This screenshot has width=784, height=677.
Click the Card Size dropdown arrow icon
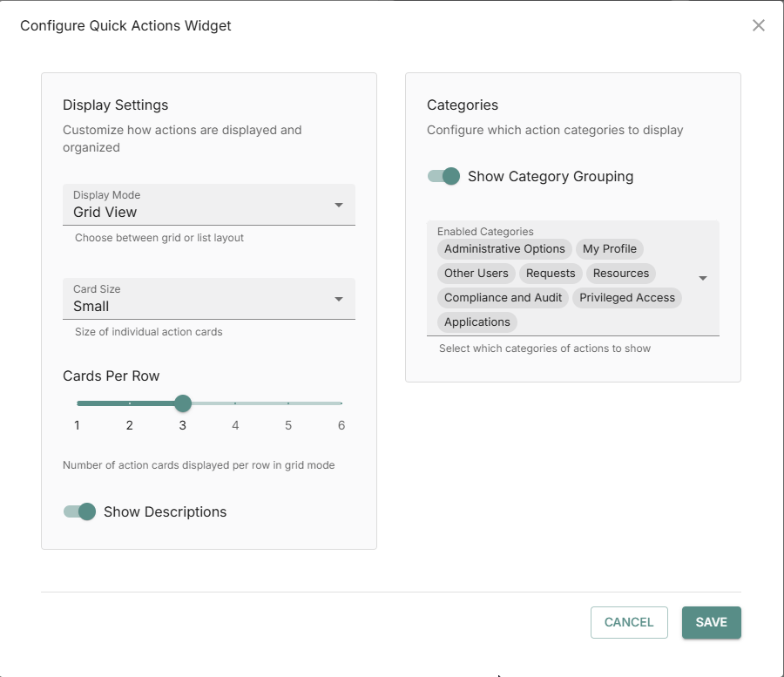coord(339,299)
